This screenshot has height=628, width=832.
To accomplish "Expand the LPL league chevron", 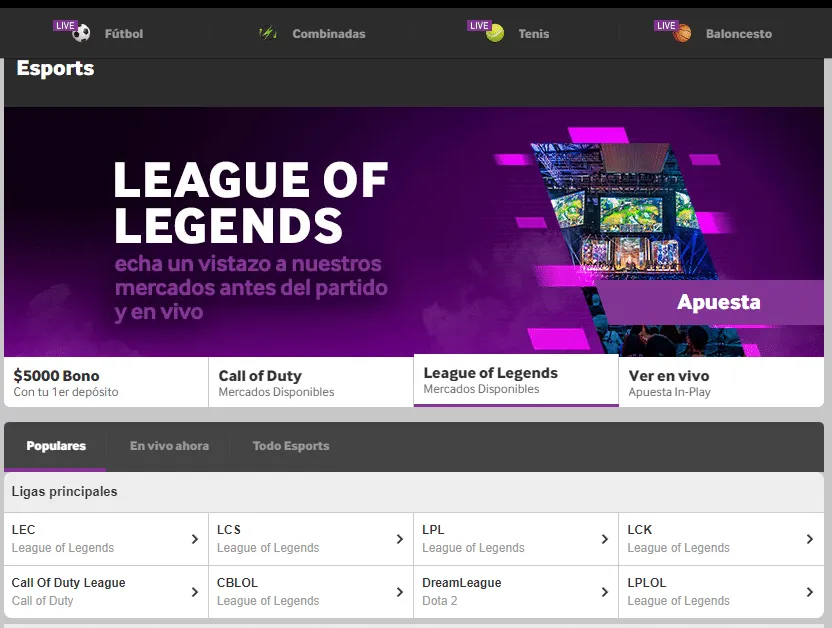I will click(x=604, y=539).
